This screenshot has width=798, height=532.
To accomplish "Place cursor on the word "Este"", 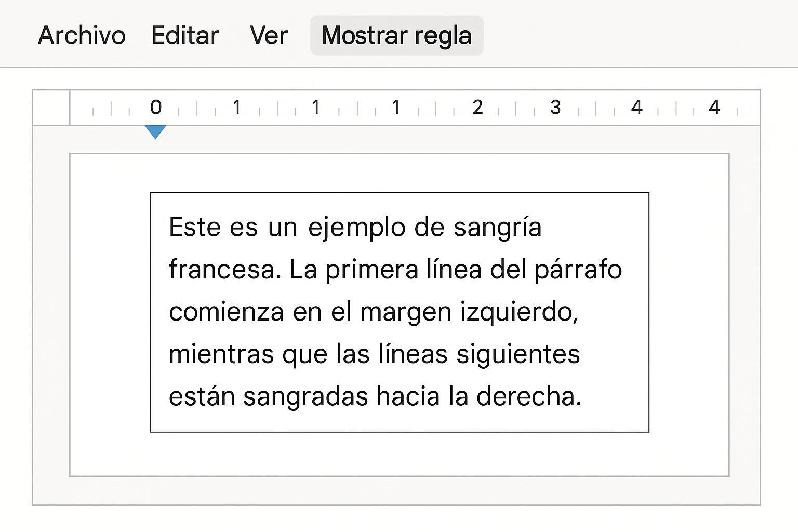I will (194, 227).
